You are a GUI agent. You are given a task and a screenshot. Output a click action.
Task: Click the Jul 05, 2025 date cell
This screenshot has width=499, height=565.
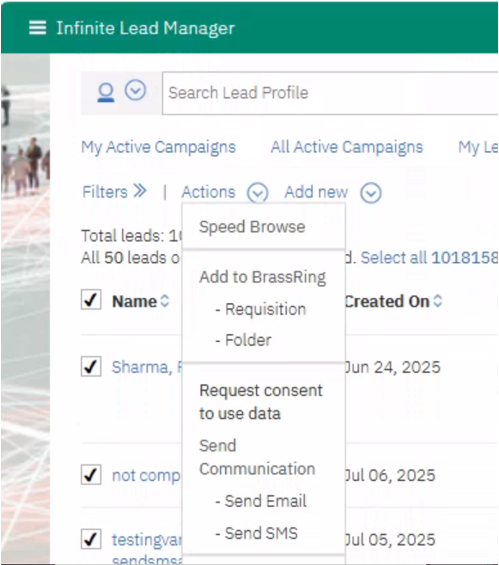pos(390,540)
